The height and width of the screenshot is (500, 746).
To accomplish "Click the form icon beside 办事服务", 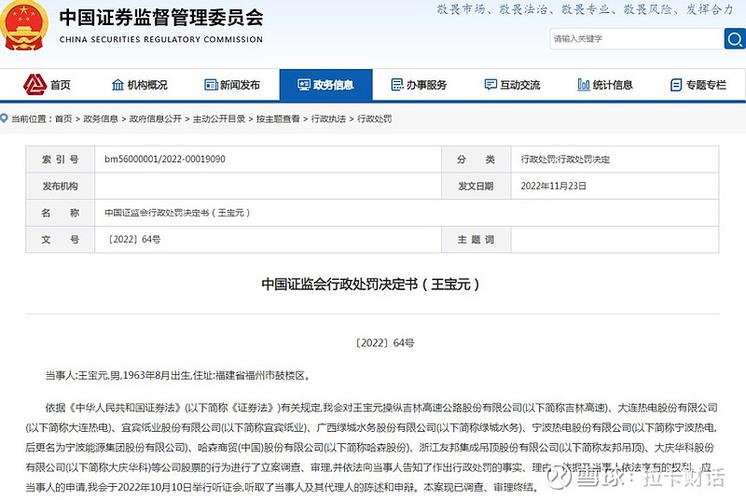I will coord(397,85).
